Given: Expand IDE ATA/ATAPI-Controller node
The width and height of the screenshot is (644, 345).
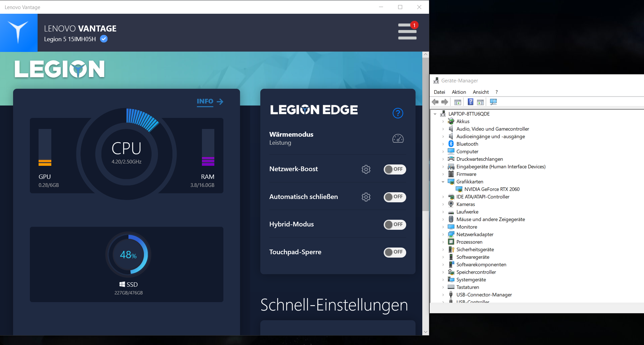Looking at the screenshot, I should tap(443, 197).
